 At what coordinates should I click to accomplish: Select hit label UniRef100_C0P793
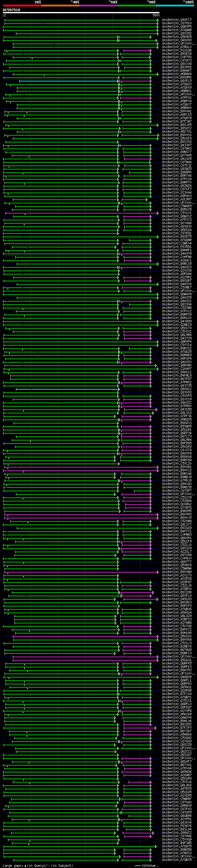177,57
